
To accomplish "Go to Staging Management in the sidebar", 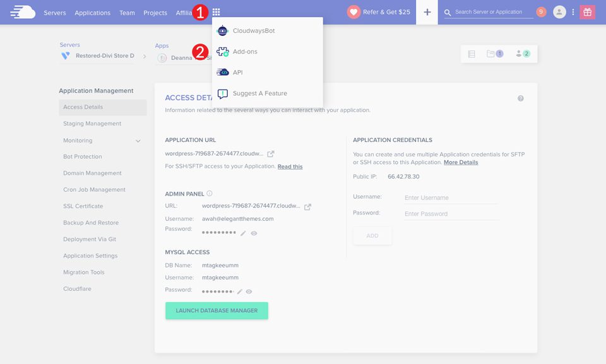I will (x=92, y=124).
